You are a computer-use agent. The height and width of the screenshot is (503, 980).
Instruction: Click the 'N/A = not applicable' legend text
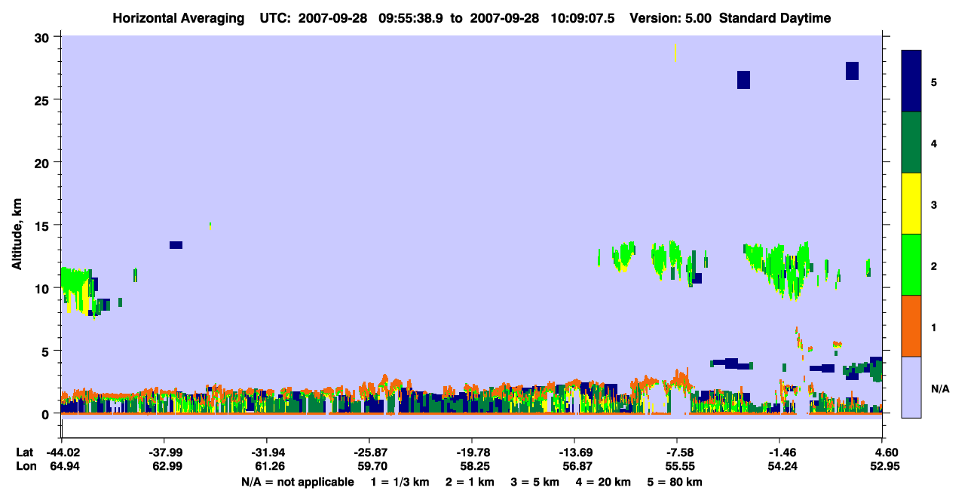click(x=297, y=482)
